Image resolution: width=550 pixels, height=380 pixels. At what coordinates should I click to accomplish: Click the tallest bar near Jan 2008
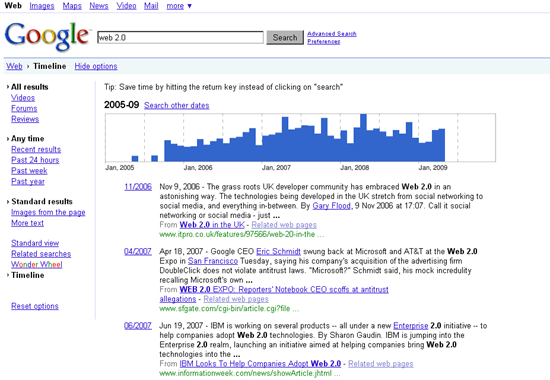pos(363,138)
